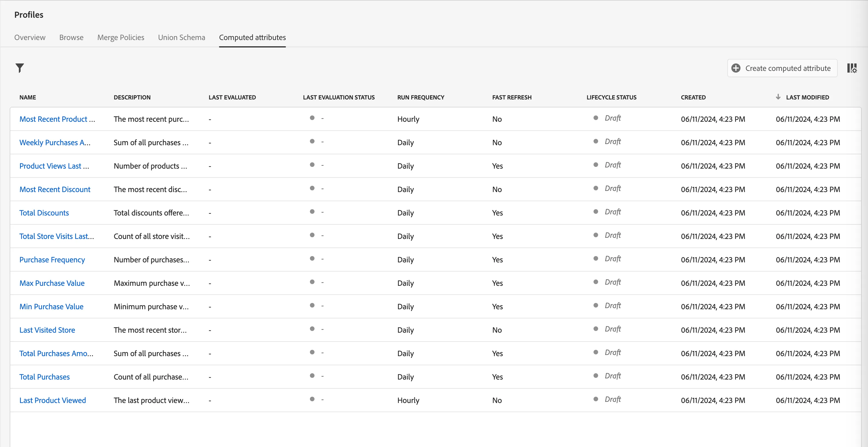Click Create computed attribute button

(782, 68)
